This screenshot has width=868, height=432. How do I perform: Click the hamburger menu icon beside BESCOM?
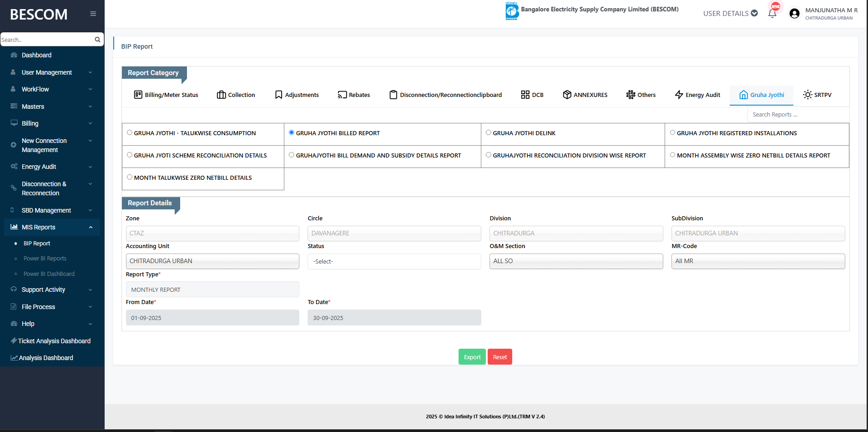coord(93,14)
